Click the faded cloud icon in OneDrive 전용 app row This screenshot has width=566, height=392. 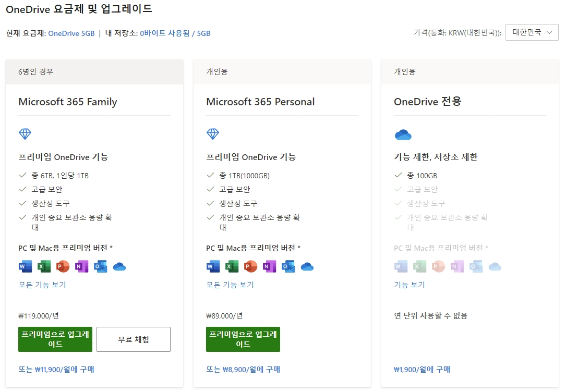495,267
